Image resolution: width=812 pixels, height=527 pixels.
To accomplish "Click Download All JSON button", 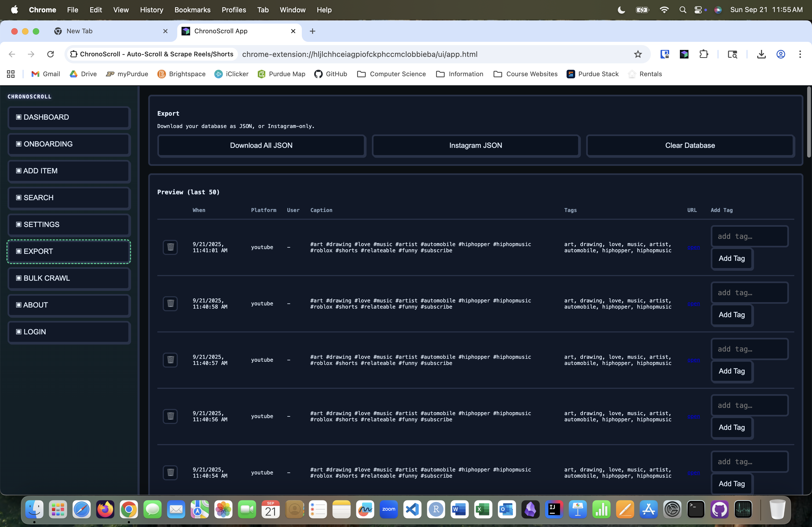I will point(261,145).
